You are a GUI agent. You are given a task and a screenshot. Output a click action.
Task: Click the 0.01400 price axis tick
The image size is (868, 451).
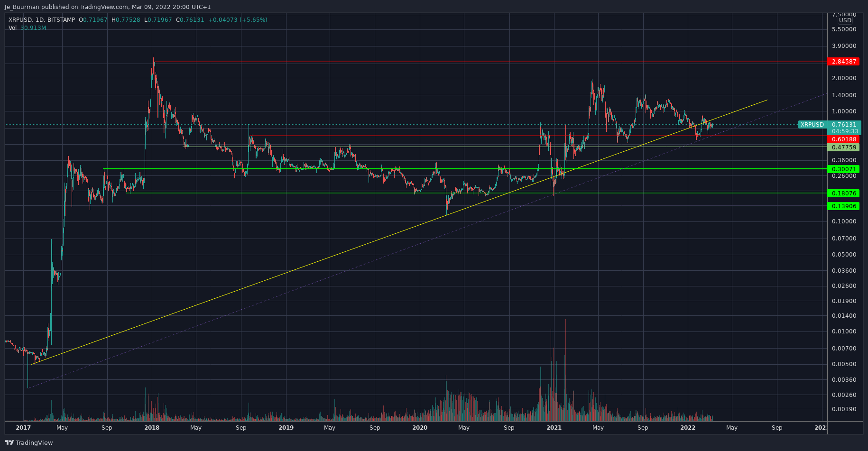(x=844, y=316)
